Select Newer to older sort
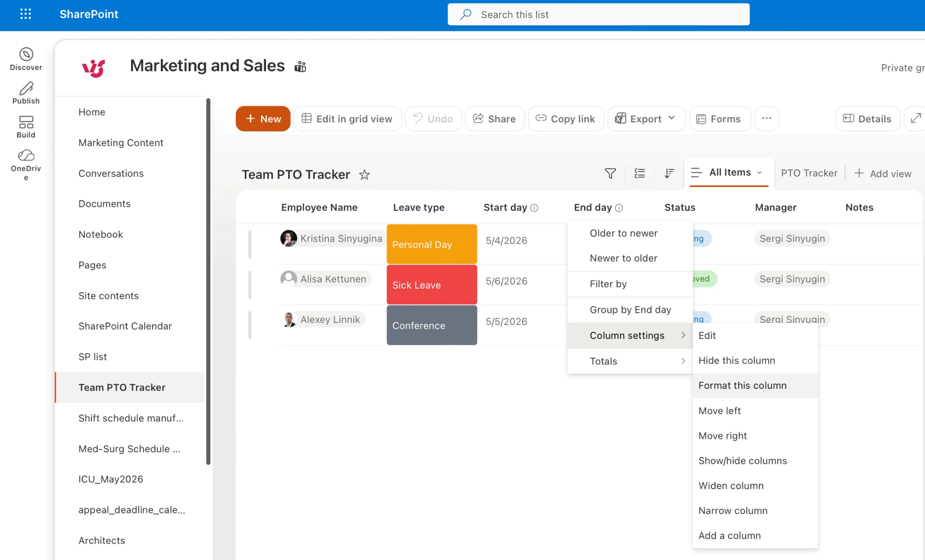Image resolution: width=925 pixels, height=560 pixels. point(630,258)
